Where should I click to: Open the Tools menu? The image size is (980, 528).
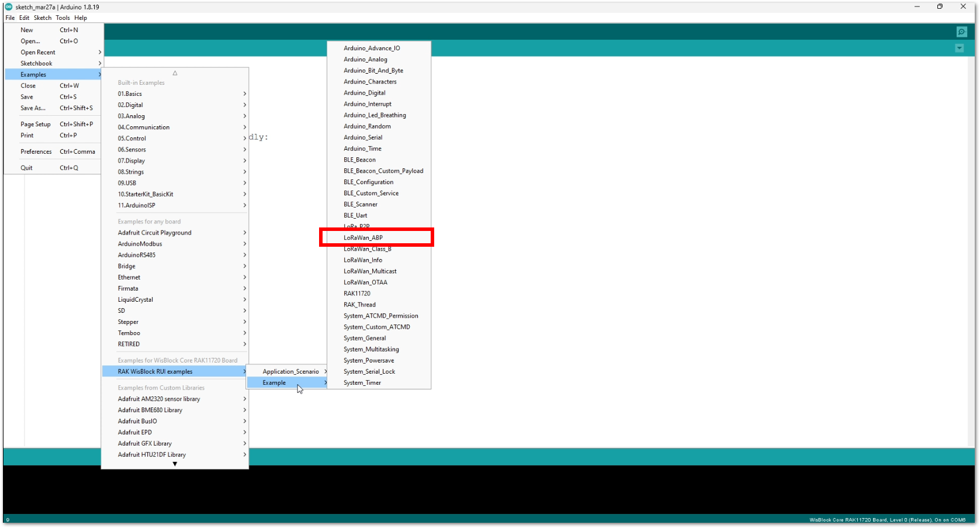(x=63, y=18)
